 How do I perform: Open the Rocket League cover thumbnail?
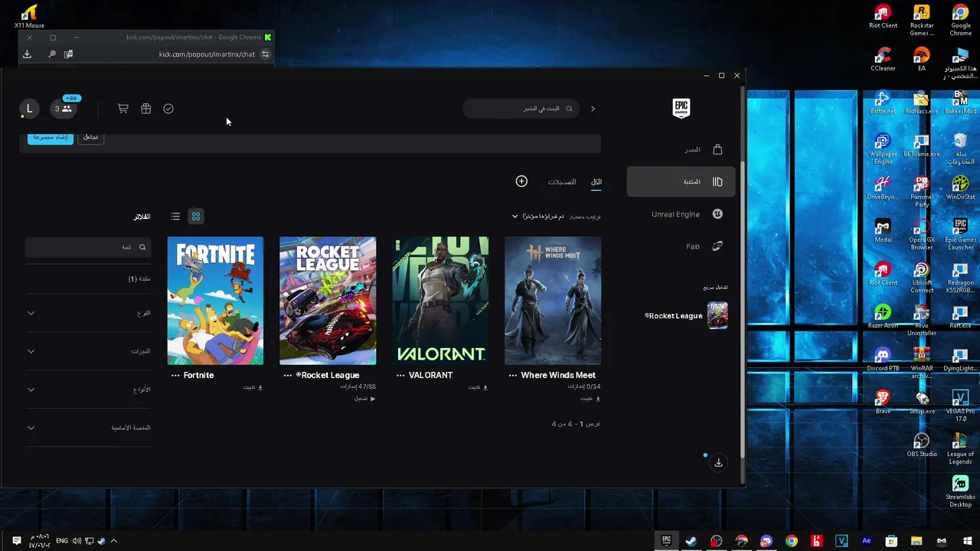(x=328, y=301)
